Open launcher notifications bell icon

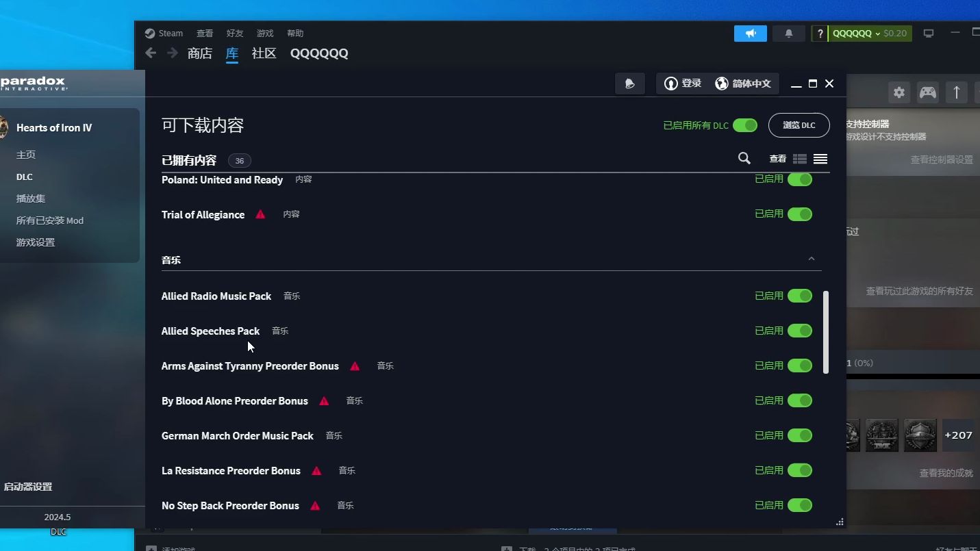click(630, 84)
